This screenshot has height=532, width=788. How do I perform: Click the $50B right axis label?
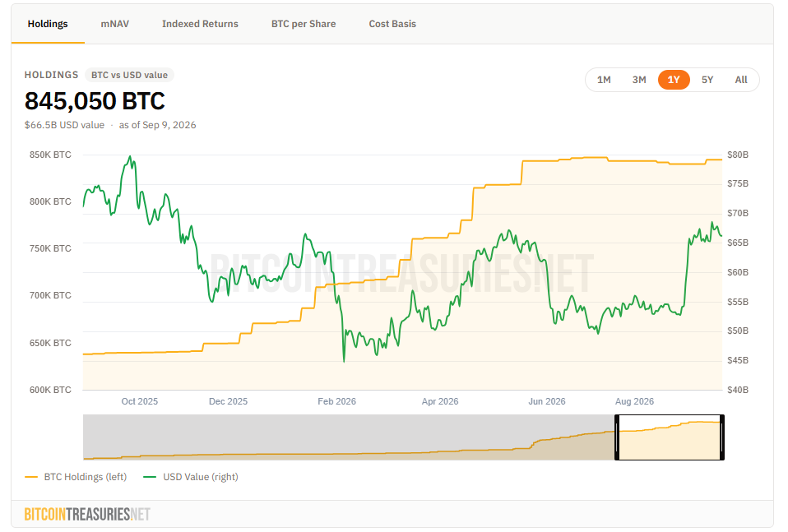coord(738,331)
